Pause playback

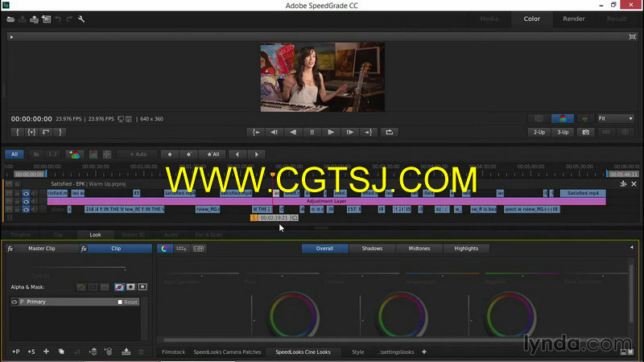(312, 132)
